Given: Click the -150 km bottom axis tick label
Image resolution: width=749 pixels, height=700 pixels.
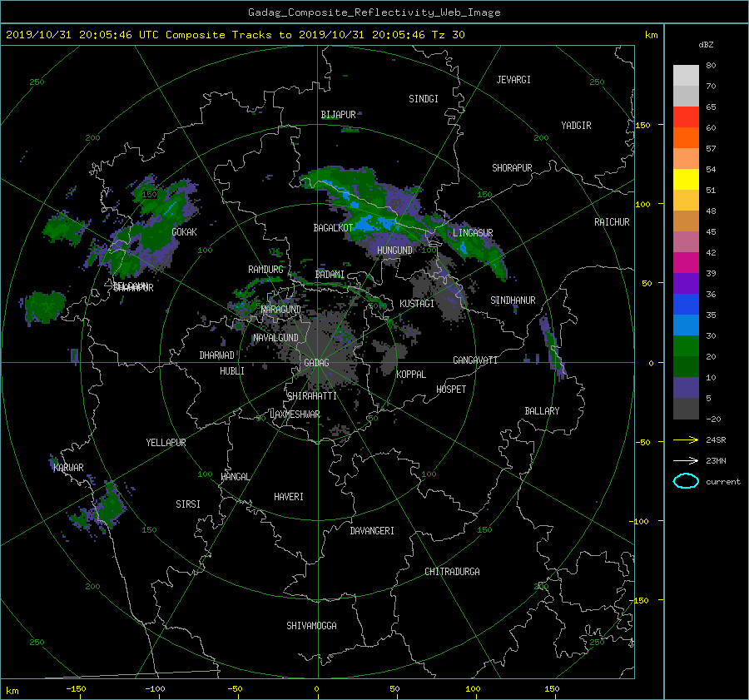Looking at the screenshot, I should 76,689.
